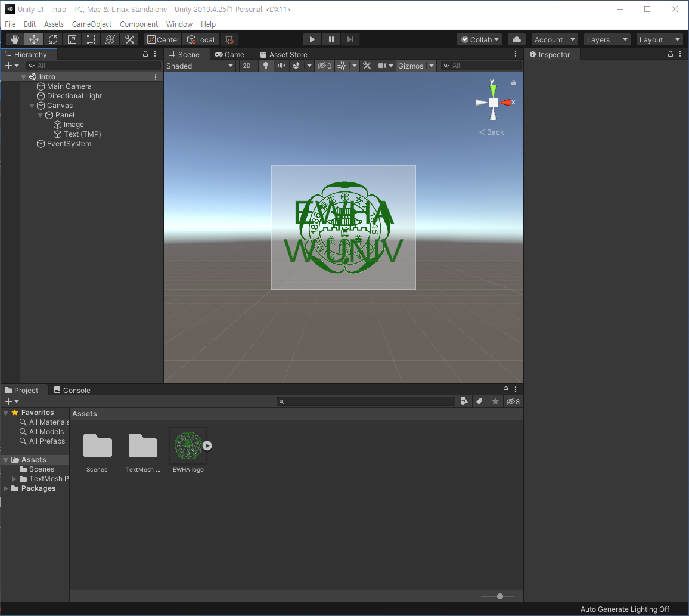The height and width of the screenshot is (616, 689).
Task: Click the Hierarchy search field
Action: coord(94,66)
